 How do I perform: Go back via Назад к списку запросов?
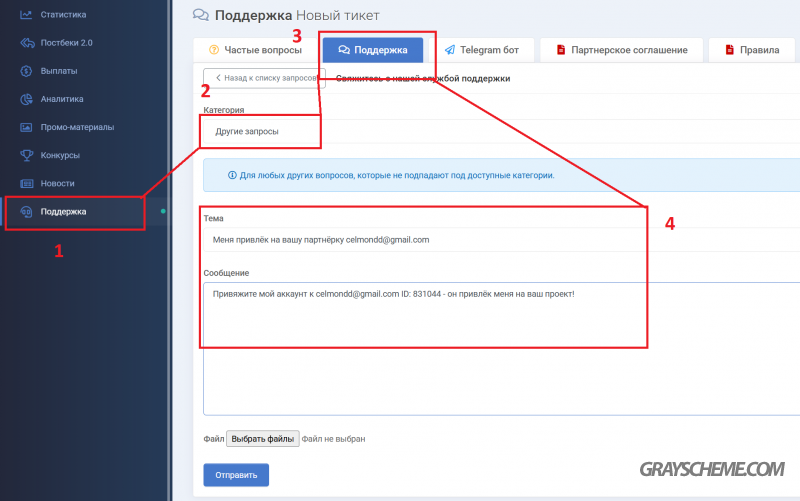[x=264, y=78]
